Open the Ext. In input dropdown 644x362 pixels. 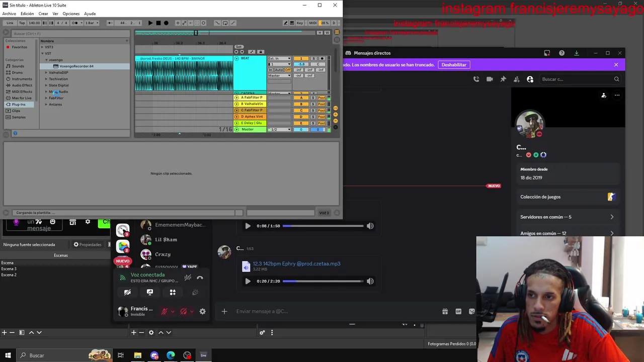point(279,59)
